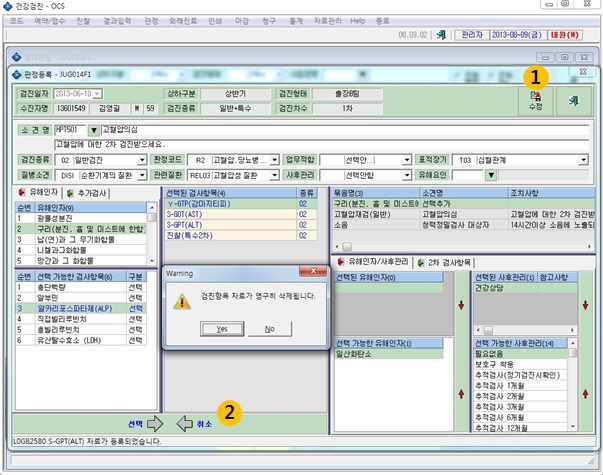
Task: Select 일산화탄소 in 선택 가능한 유해인자
Action: (x=388, y=354)
